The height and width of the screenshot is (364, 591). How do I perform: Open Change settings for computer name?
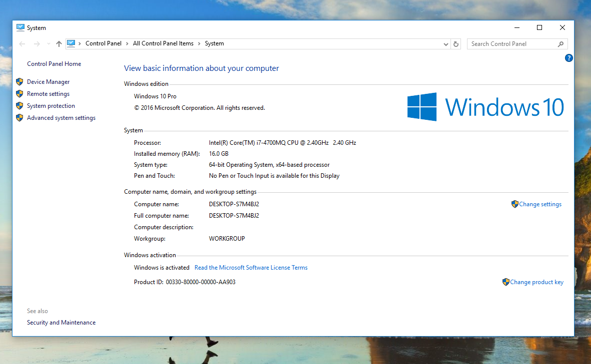pyautogui.click(x=540, y=204)
